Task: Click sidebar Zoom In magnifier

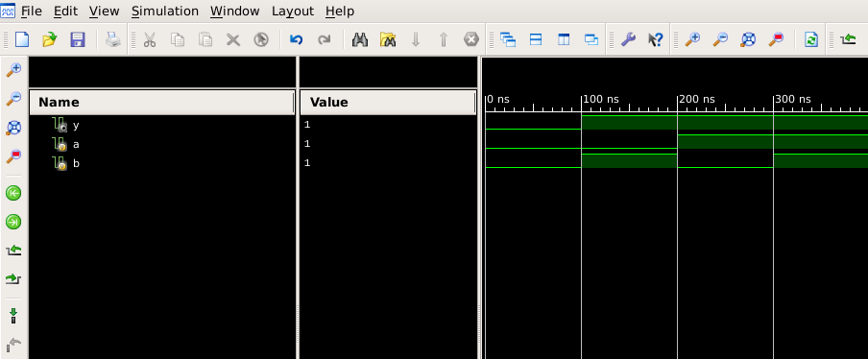Action: pos(13,70)
